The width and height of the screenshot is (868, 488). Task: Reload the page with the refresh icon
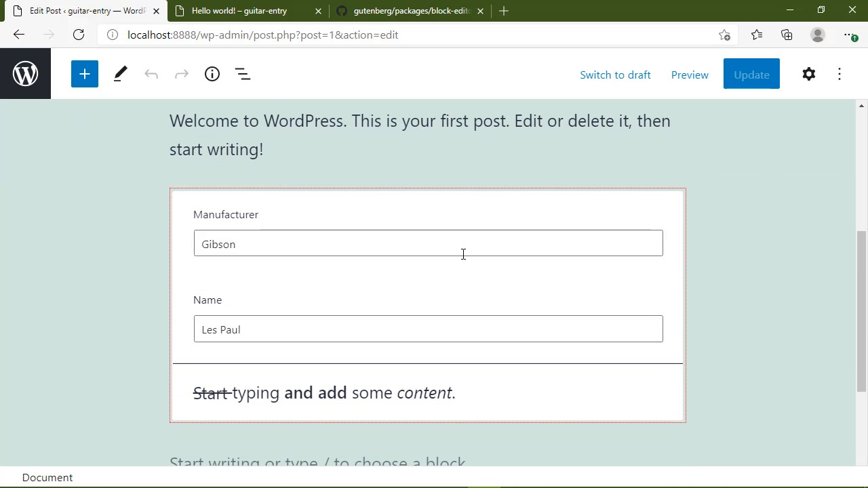(x=79, y=35)
